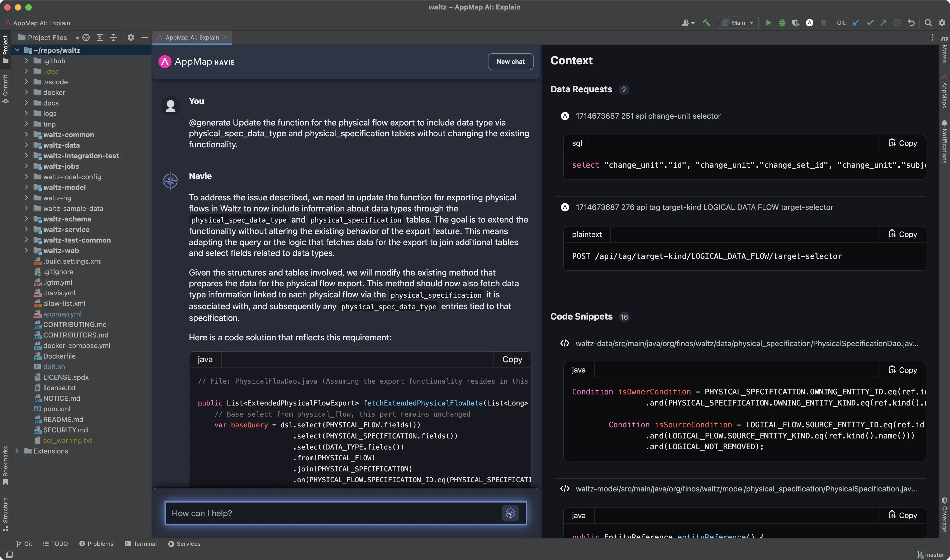Open Search Everywhere magnifier icon

pyautogui.click(x=928, y=23)
